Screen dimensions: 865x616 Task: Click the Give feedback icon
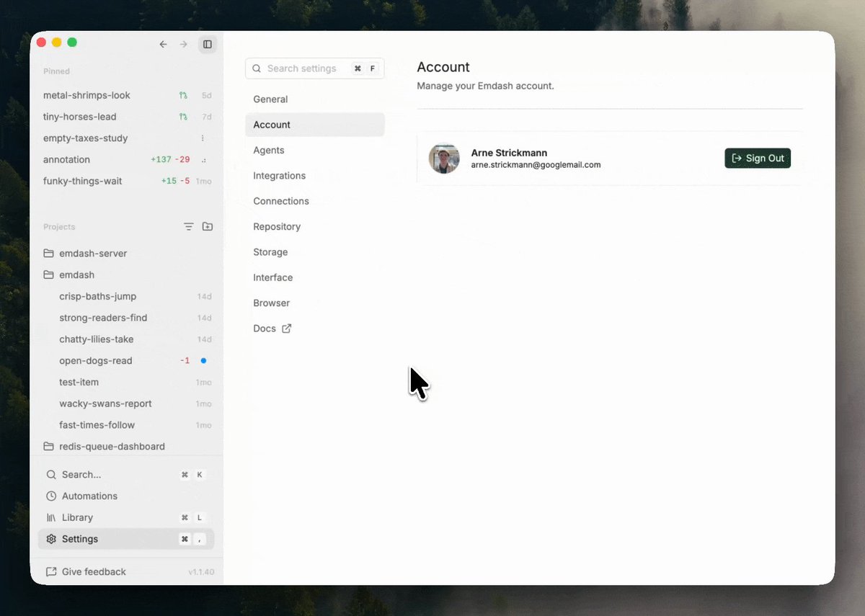point(51,572)
